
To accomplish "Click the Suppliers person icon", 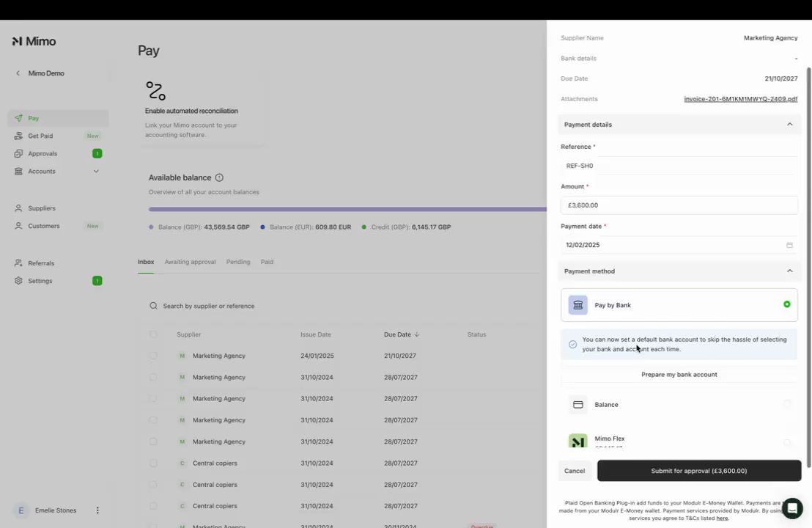I will tap(18, 208).
